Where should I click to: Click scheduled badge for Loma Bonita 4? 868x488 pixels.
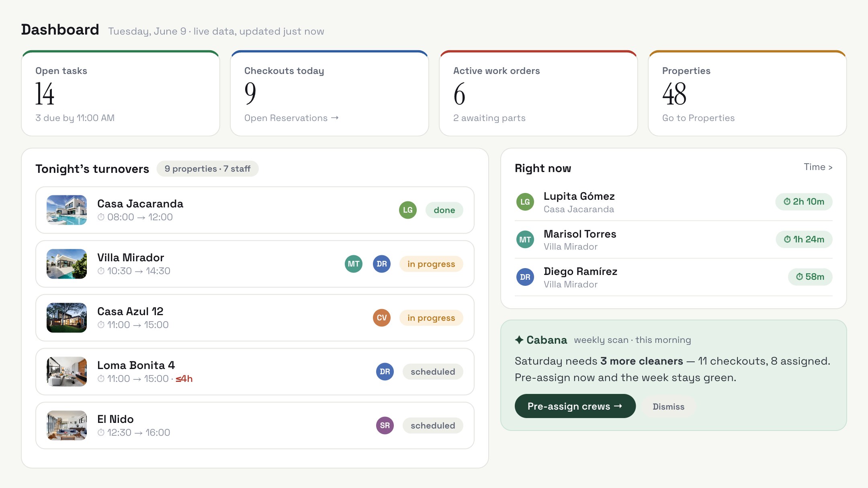(433, 371)
